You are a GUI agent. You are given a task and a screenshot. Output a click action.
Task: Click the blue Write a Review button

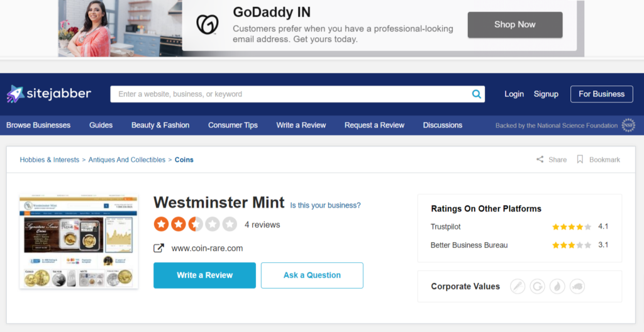[204, 275]
